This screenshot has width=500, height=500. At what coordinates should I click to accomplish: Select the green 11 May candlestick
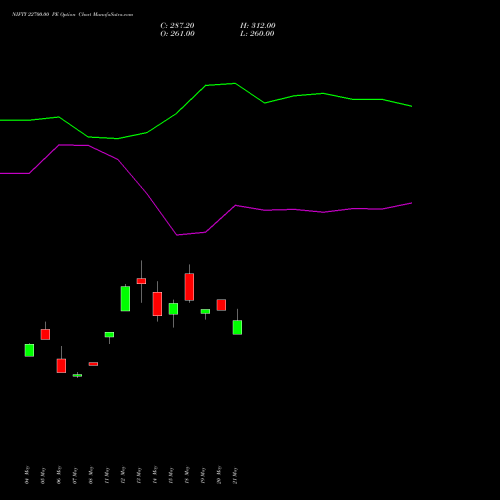(109, 335)
